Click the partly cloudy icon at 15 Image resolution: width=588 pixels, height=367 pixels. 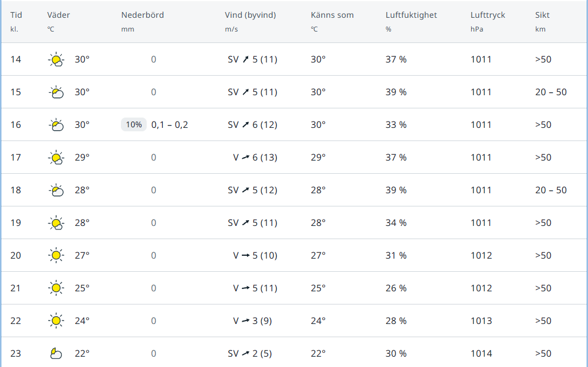pos(56,92)
